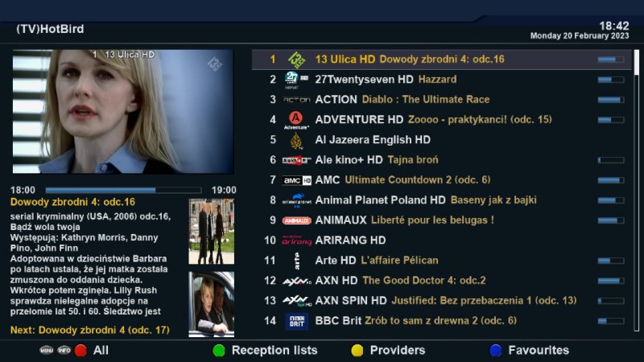The image size is (644, 362).
Task: Click programme Diablo : The Ultimate Race
Action: pyautogui.click(x=426, y=100)
